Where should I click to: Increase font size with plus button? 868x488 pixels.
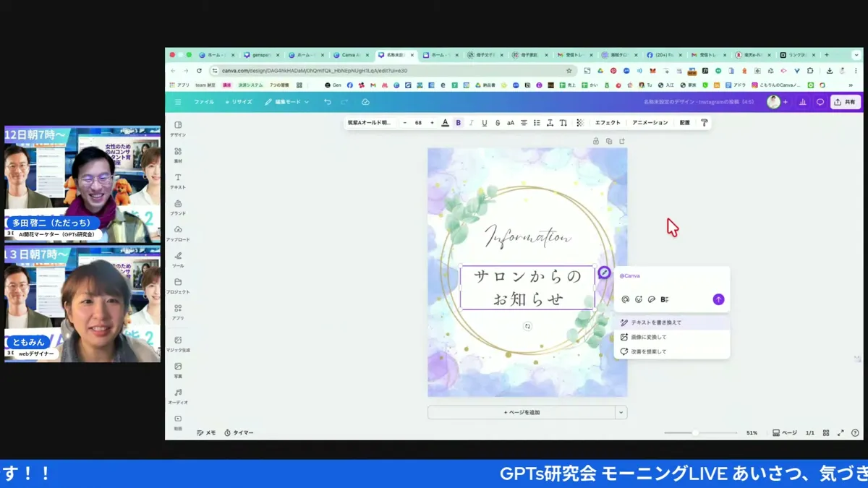[x=432, y=123]
